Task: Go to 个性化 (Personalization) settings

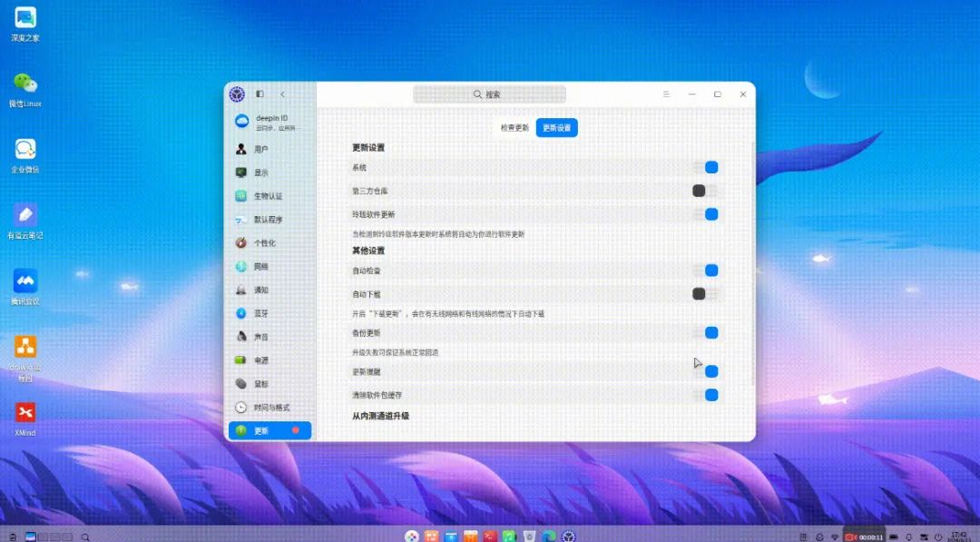Action: pos(270,242)
